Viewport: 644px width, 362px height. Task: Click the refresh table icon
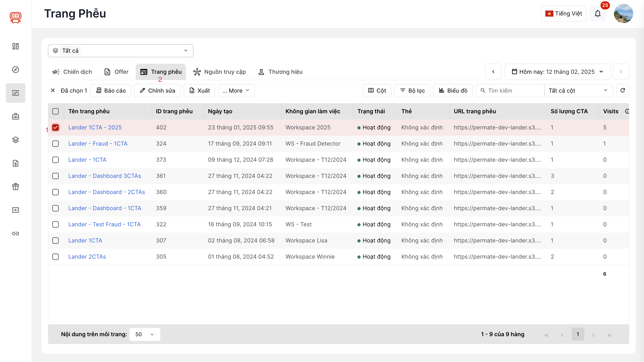[622, 91]
